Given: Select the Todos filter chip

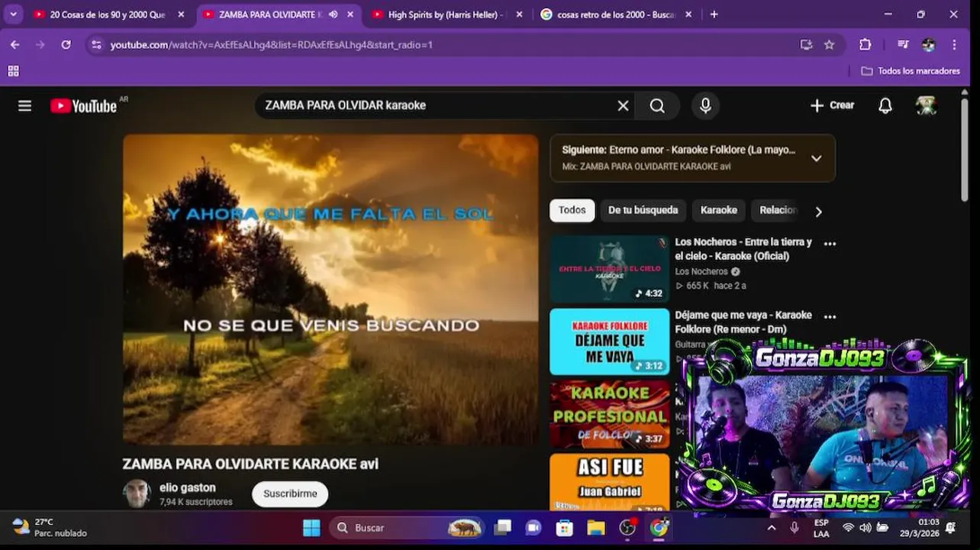Looking at the screenshot, I should tap(572, 210).
